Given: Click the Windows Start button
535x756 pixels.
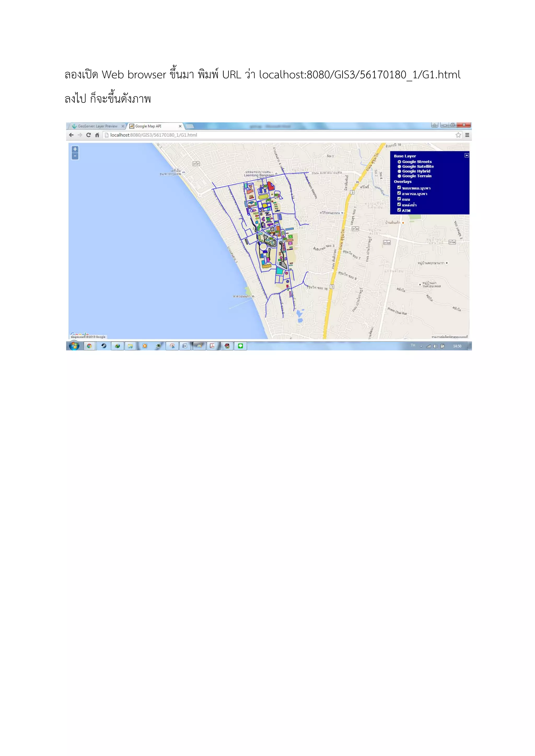Looking at the screenshot, I should click(74, 346).
